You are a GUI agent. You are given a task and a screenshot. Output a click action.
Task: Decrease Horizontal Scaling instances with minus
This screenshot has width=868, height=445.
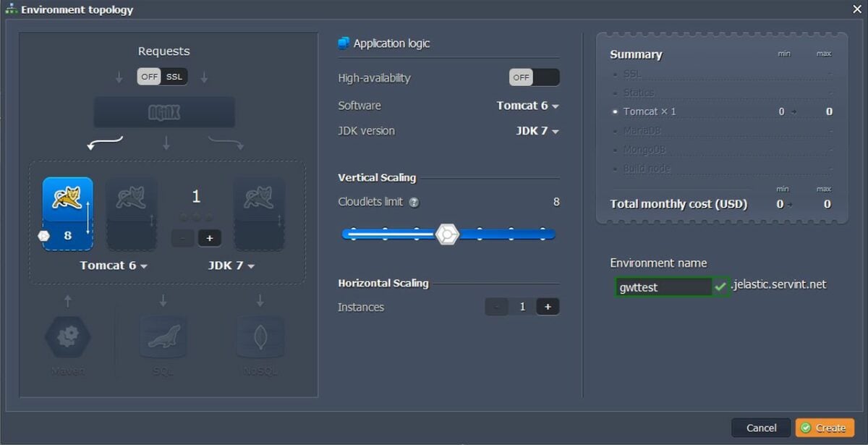click(x=496, y=307)
